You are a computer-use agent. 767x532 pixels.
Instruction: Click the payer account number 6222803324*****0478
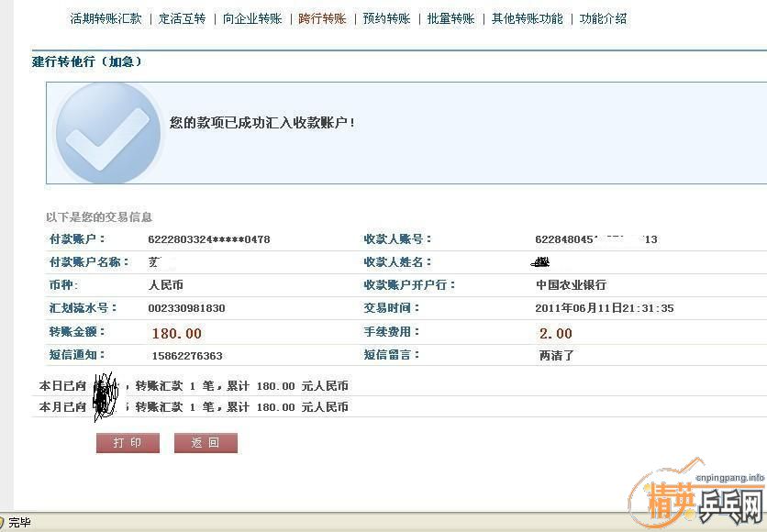209,239
